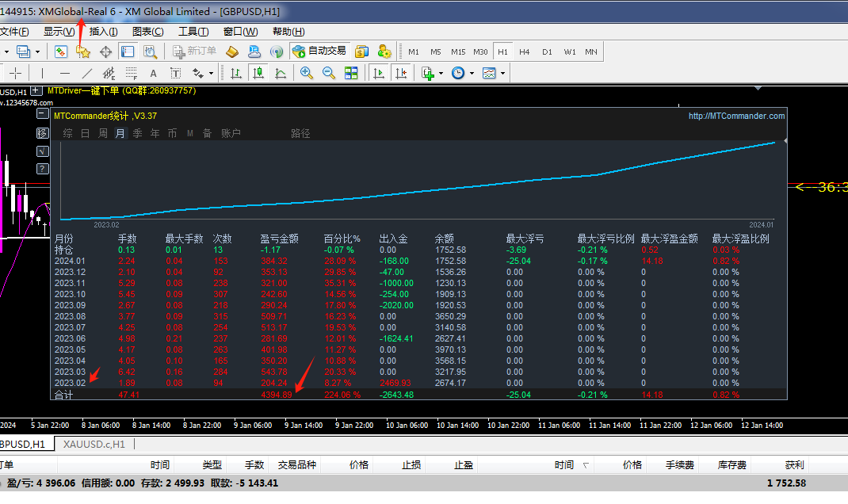This screenshot has height=504, width=848.
Task: Open the Market Watch window icon
Action: click(60, 52)
